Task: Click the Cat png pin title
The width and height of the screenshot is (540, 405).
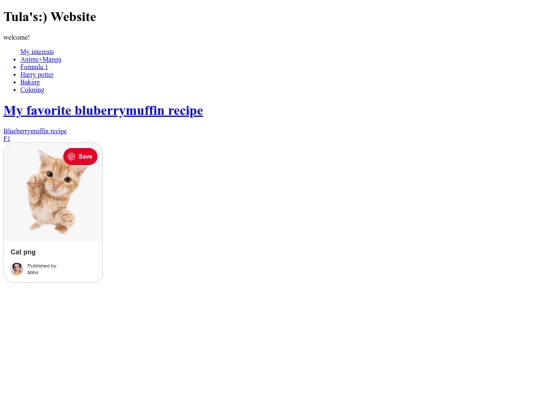Action: tap(23, 252)
